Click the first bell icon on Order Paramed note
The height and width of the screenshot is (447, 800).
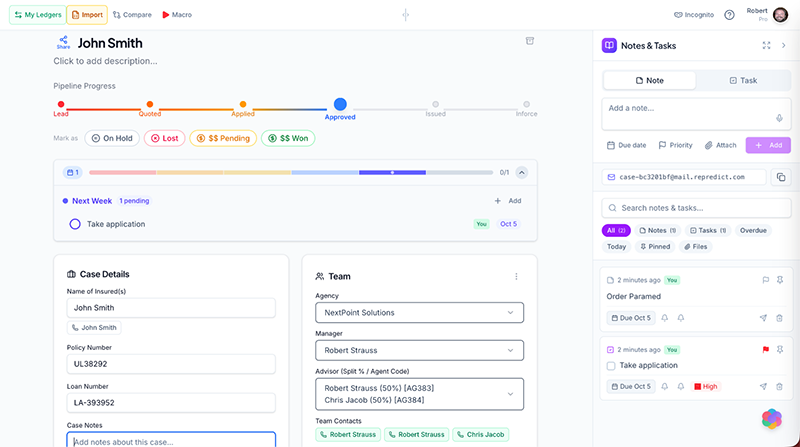click(x=664, y=318)
